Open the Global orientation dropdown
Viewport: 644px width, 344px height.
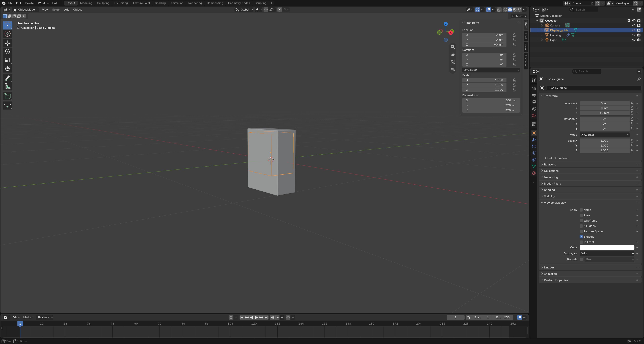244,10
